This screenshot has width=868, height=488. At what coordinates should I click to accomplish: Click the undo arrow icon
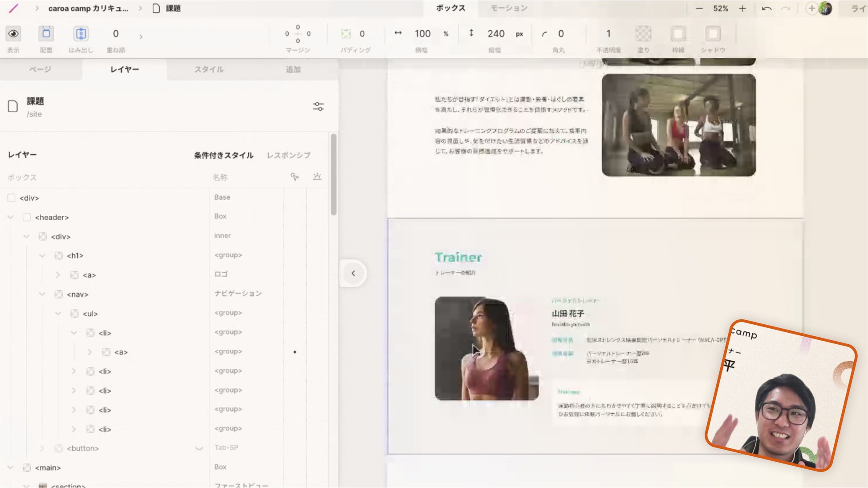(766, 8)
